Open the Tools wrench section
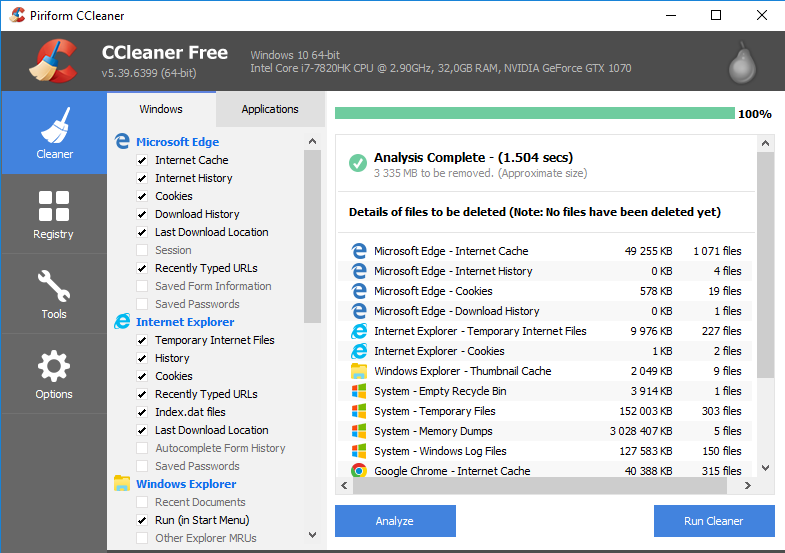The image size is (785, 553). (54, 294)
